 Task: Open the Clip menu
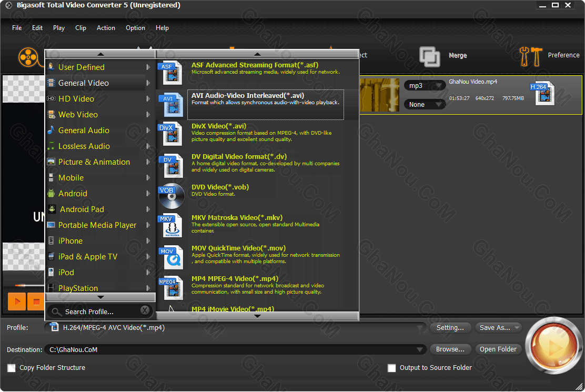(80, 28)
